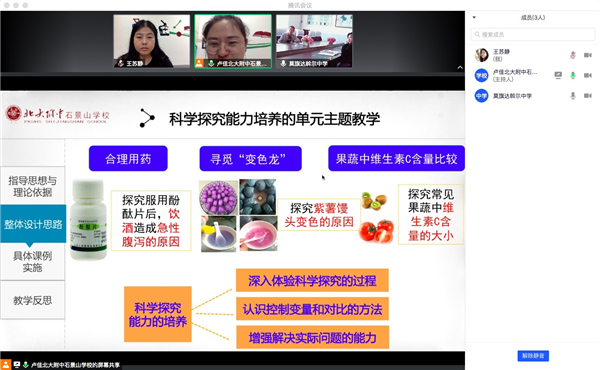This screenshot has height=370, width=600.
Task: Collapse the video strip with the chevron arrow
Action: [x=460, y=67]
